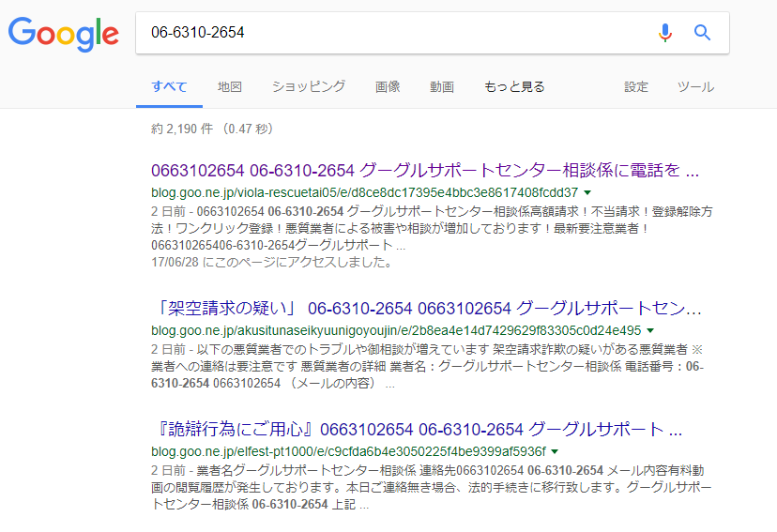777x532 pixels.
Task: Select the すべて tab
Action: (x=169, y=86)
